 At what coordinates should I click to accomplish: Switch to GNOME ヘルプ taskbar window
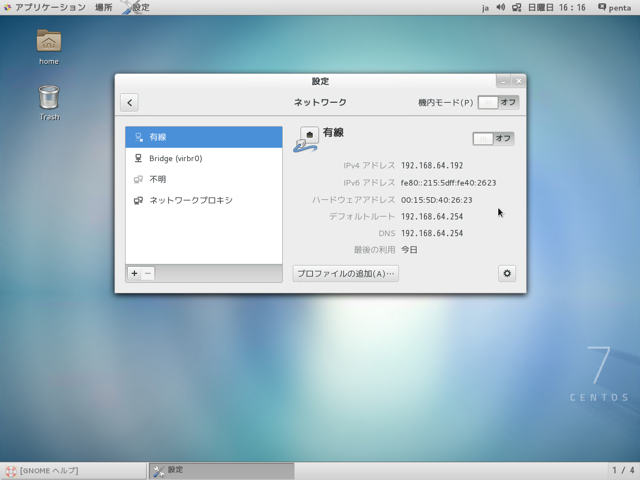point(73,471)
